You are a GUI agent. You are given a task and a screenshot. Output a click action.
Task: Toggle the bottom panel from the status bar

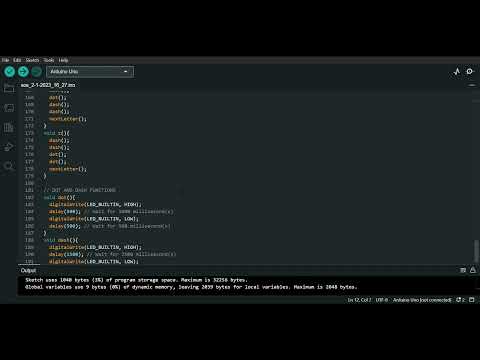[x=472, y=300]
